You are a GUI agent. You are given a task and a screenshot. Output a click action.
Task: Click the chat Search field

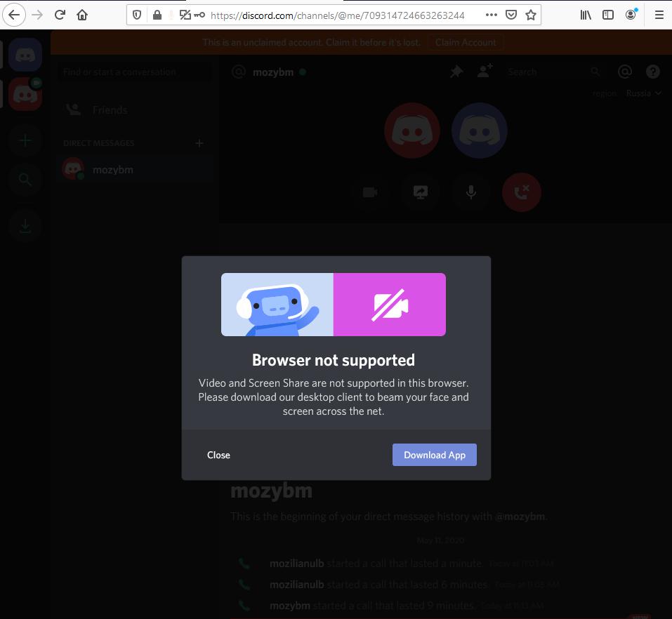point(554,72)
